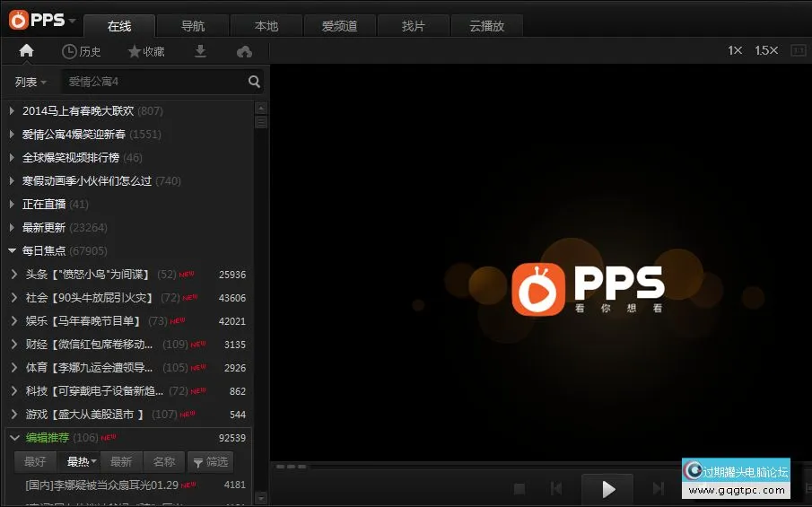Click scrollbar down arrow in list
The width and height of the screenshot is (812, 507).
[261, 498]
